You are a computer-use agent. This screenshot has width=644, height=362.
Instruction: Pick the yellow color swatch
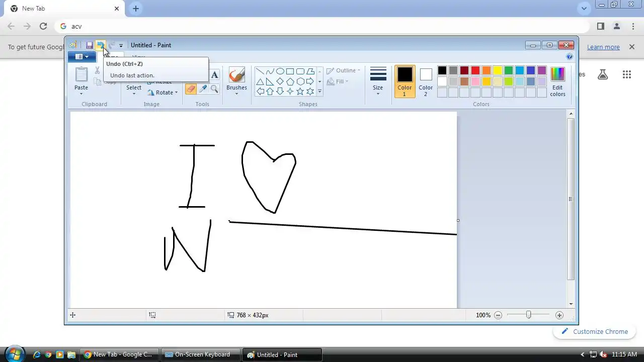tap(498, 70)
